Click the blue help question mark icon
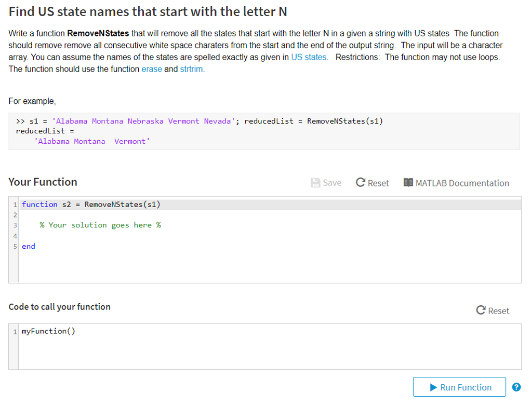 click(516, 387)
